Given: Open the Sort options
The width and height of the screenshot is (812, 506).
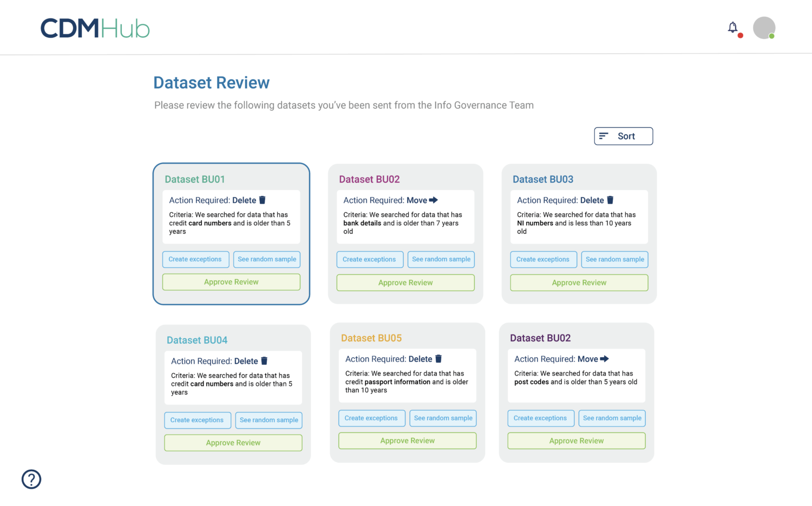Looking at the screenshot, I should [x=623, y=136].
